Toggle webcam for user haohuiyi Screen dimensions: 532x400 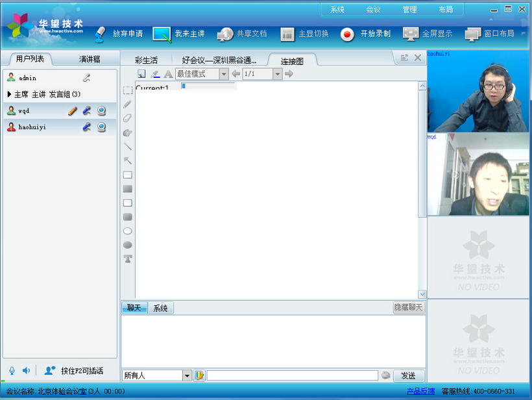pyautogui.click(x=102, y=127)
